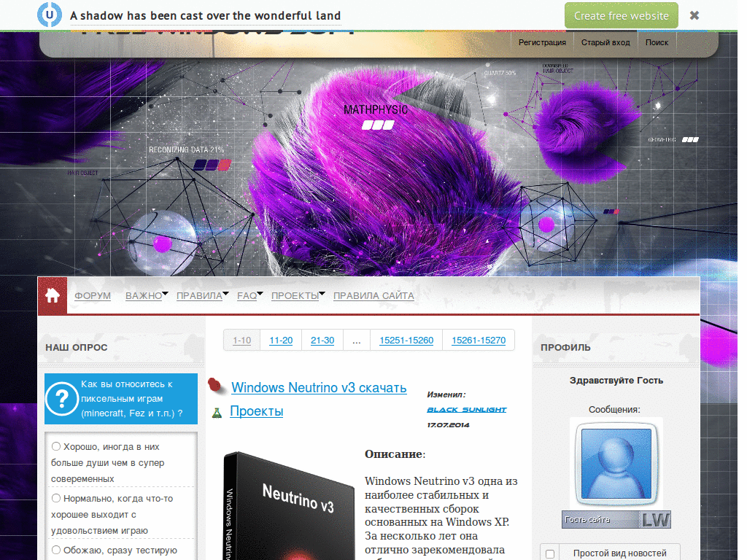Select poll option Обожаю, сразу тестирую
Viewport: 747px width, 560px height.
[x=56, y=550]
